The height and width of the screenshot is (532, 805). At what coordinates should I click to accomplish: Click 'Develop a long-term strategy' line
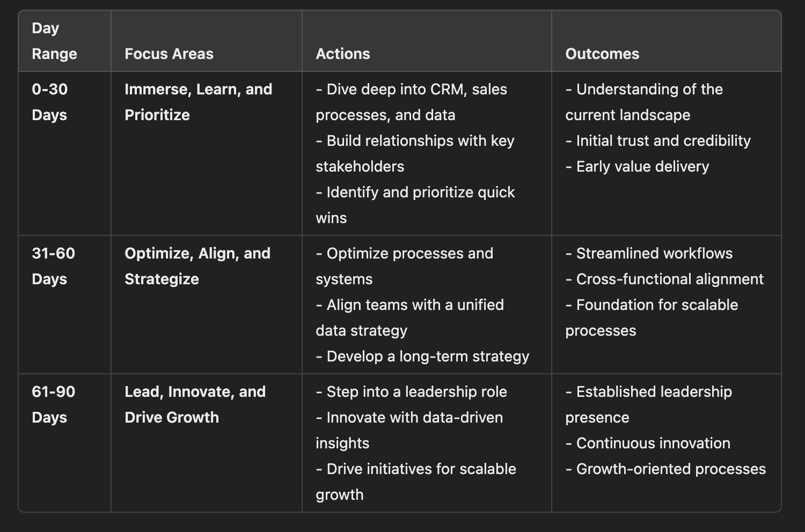pos(422,356)
